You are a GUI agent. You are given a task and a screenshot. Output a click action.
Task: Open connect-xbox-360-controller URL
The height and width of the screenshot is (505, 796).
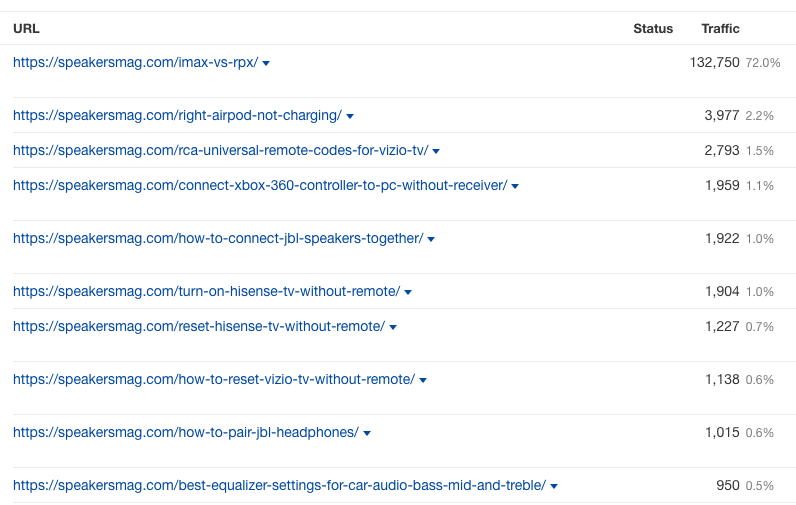point(260,186)
